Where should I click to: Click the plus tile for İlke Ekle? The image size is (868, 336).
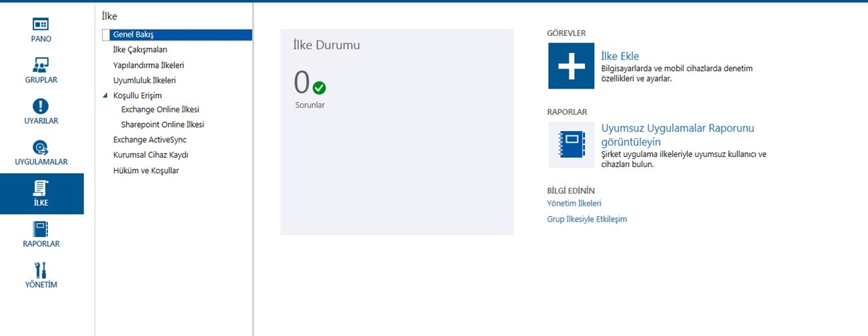pos(571,66)
